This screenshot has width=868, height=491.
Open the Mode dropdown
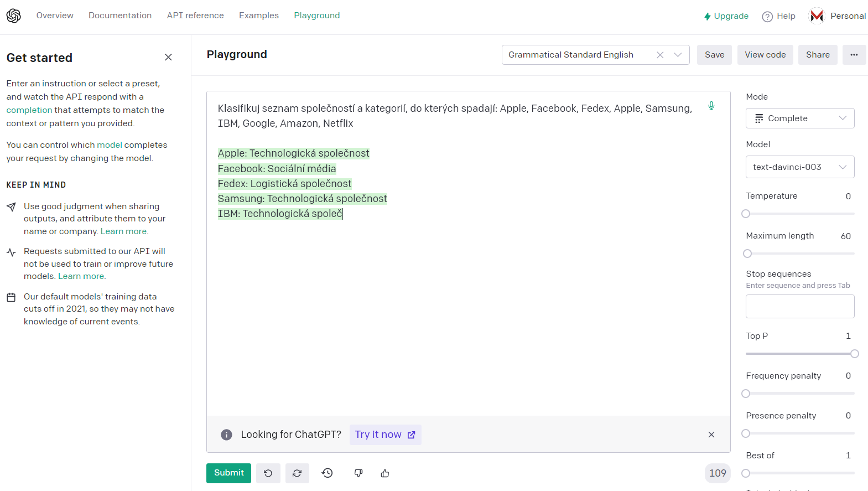coord(800,118)
